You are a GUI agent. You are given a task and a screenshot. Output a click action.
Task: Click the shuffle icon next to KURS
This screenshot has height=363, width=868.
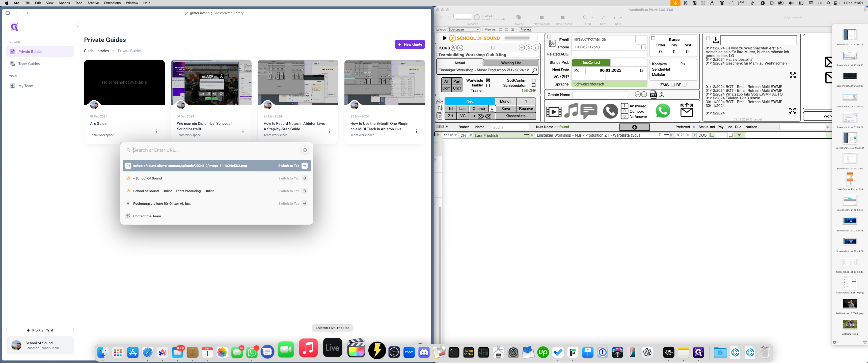pyautogui.click(x=460, y=48)
